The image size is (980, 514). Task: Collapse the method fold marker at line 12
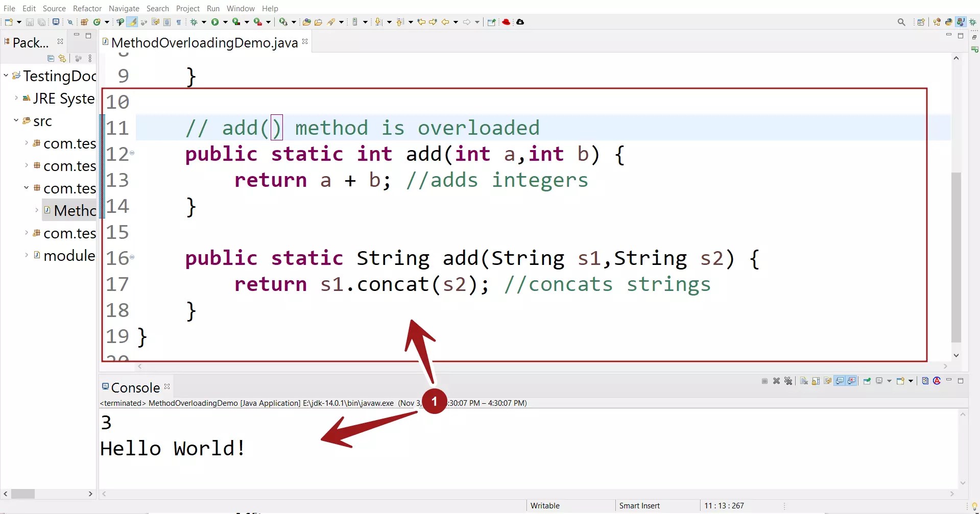(132, 153)
